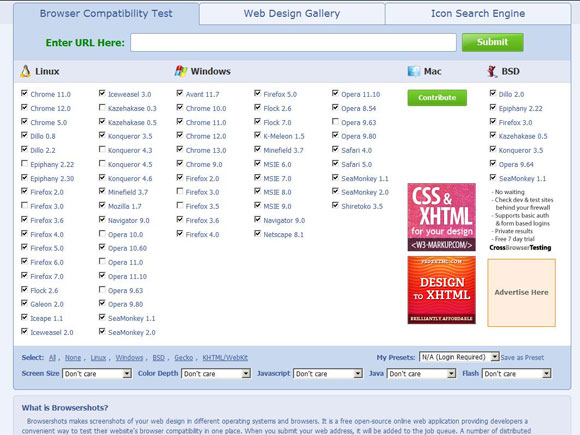580x435 pixels.
Task: Click the What is Browsershots? heading
Action: pyautogui.click(x=65, y=408)
